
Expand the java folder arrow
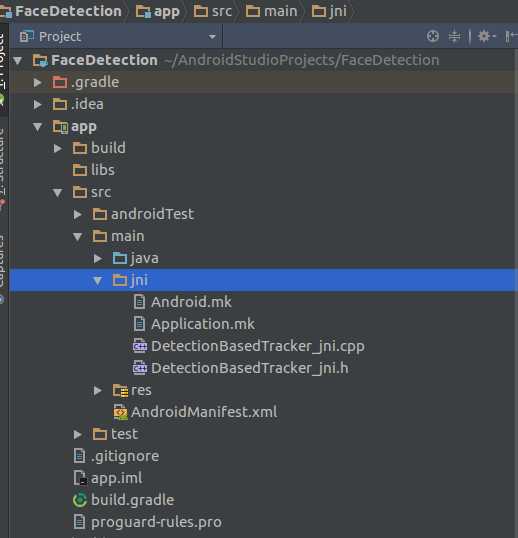[x=98, y=258]
